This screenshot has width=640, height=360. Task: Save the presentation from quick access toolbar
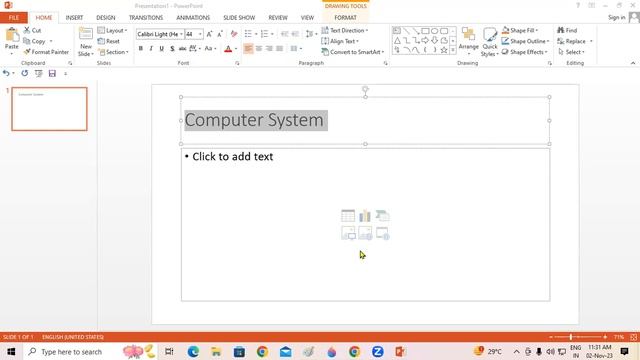tap(52, 73)
